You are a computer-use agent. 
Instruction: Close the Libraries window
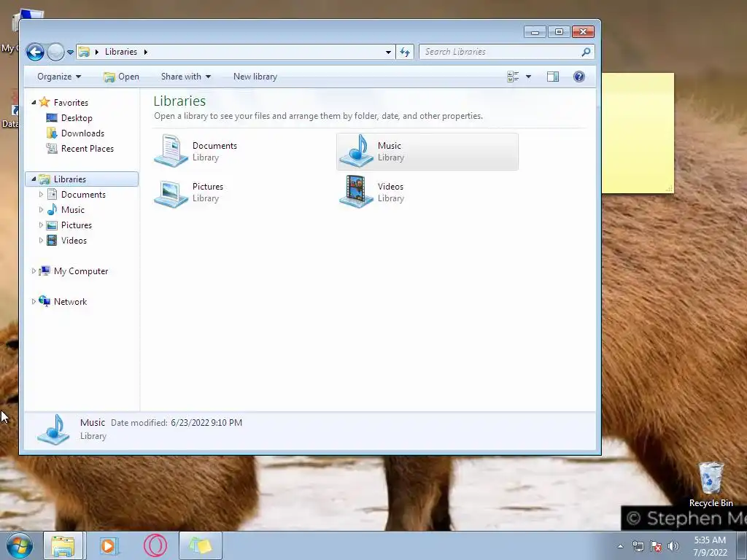point(583,32)
